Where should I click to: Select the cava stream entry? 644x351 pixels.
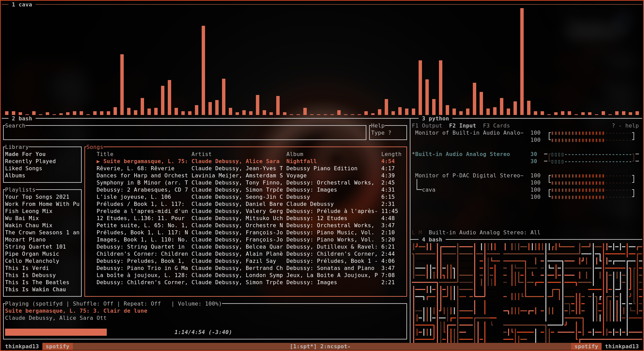tap(429, 190)
